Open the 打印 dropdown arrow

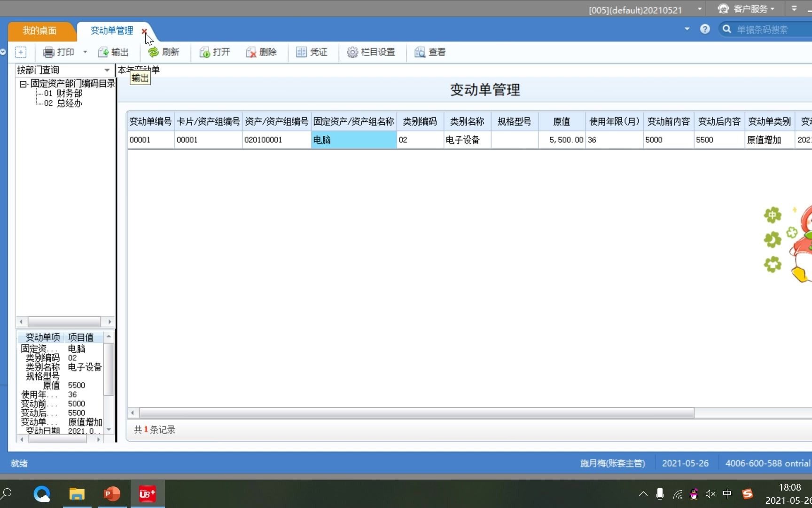tap(85, 52)
